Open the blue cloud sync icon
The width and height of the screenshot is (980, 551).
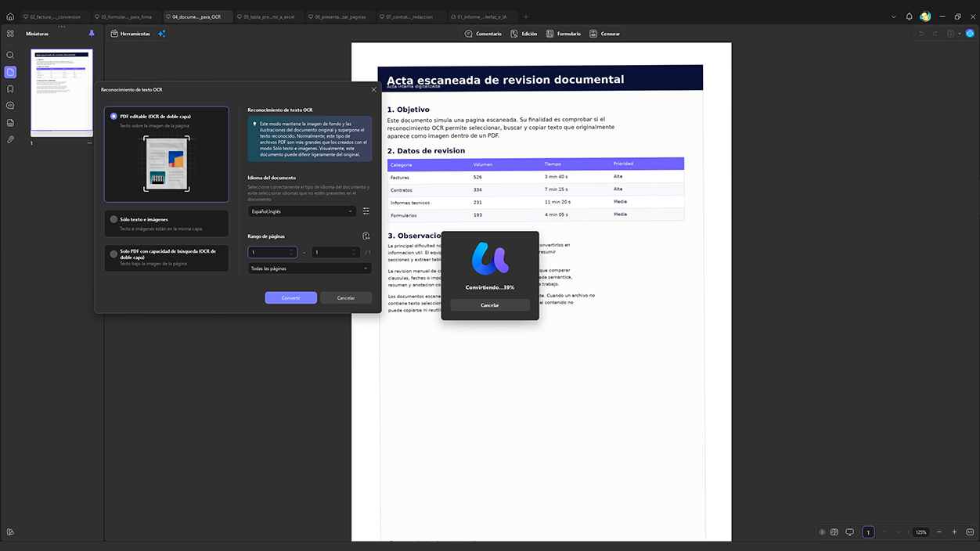970,34
